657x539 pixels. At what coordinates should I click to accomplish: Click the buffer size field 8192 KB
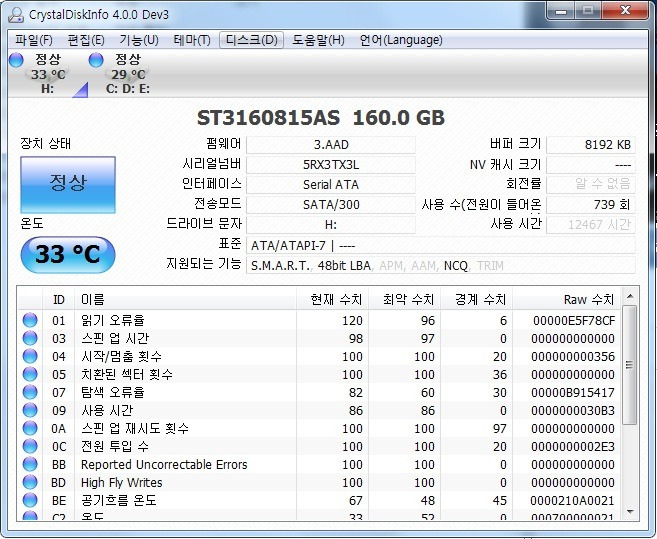pyautogui.click(x=591, y=145)
